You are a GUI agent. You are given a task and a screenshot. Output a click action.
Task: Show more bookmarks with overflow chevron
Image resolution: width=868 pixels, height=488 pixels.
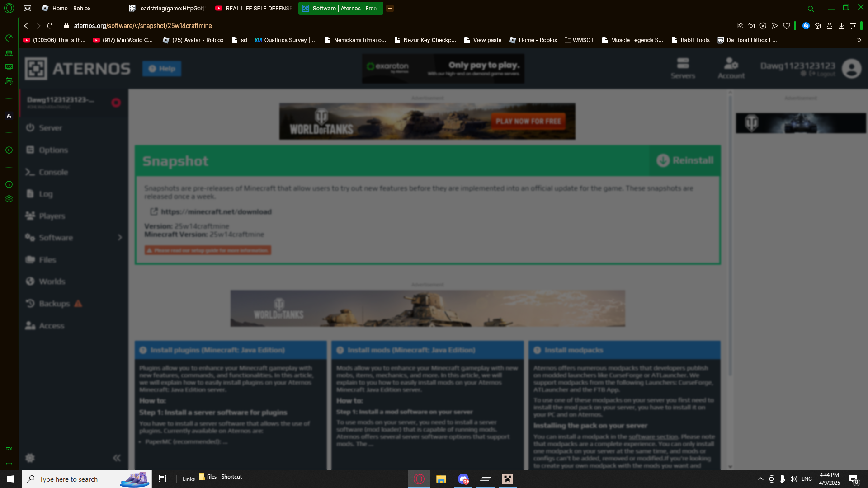point(859,40)
